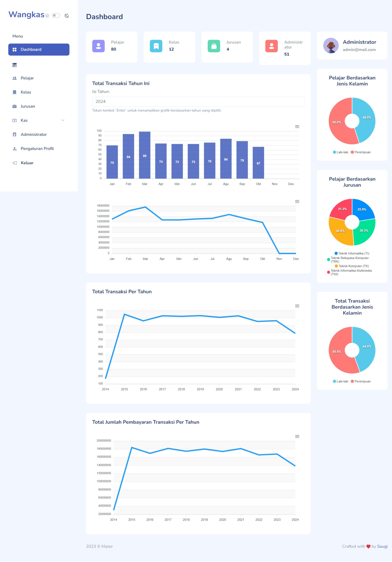
Task: Click the Dashboard grid icon
Action: click(15, 49)
